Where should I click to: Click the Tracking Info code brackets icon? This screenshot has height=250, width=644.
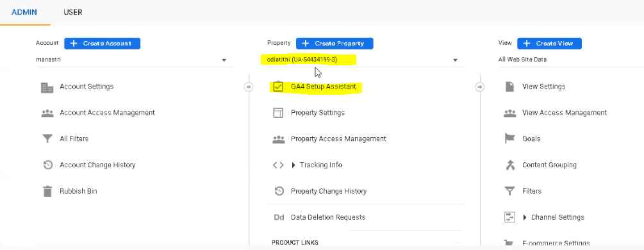tap(279, 165)
